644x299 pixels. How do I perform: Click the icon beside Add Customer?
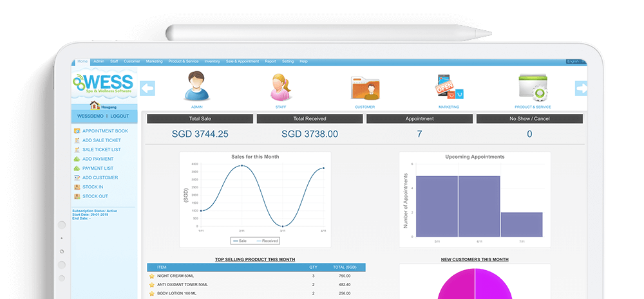[77, 177]
